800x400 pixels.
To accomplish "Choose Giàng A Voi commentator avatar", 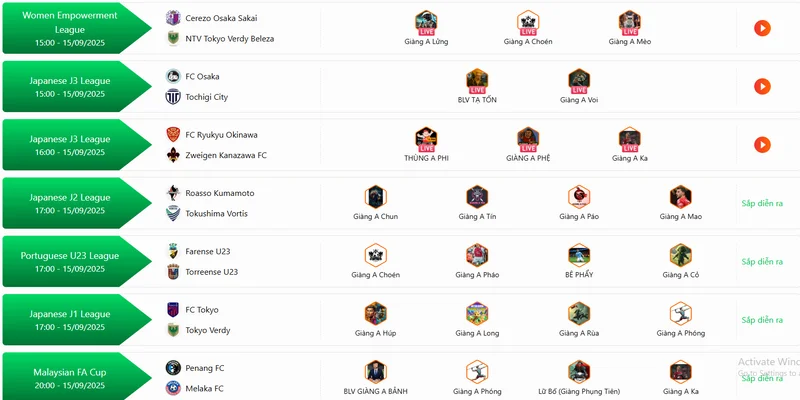I will [x=579, y=81].
